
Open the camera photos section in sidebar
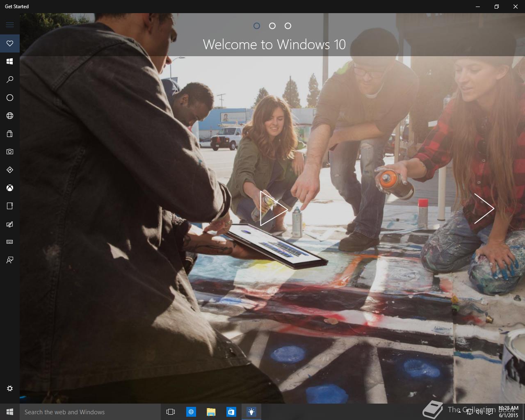tap(10, 152)
